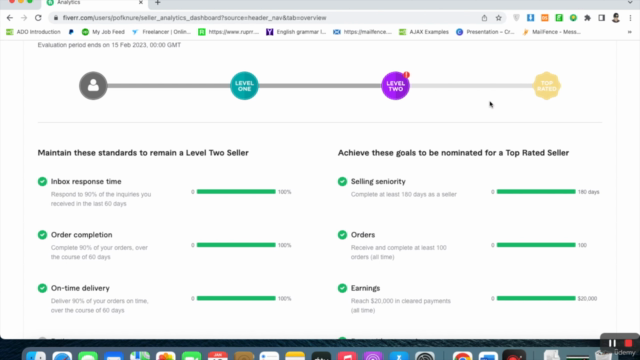Bookmark this page with the star icon
The height and width of the screenshot is (360, 640).
pos(498,18)
